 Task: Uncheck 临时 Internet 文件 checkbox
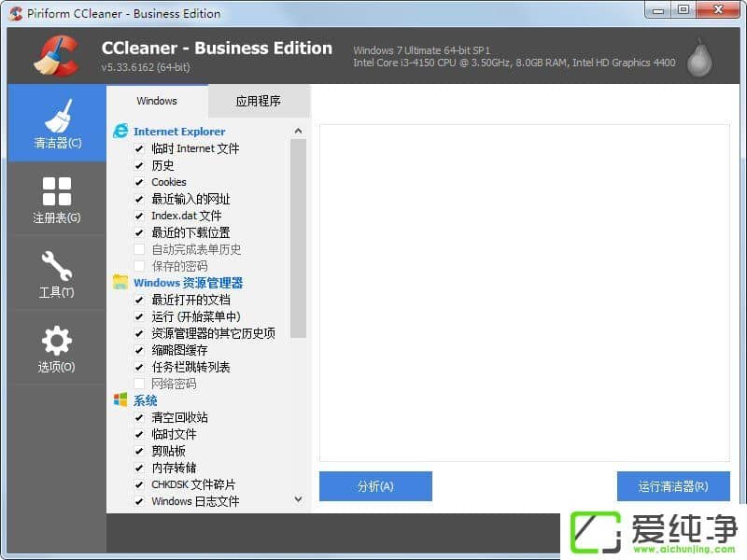click(x=139, y=149)
